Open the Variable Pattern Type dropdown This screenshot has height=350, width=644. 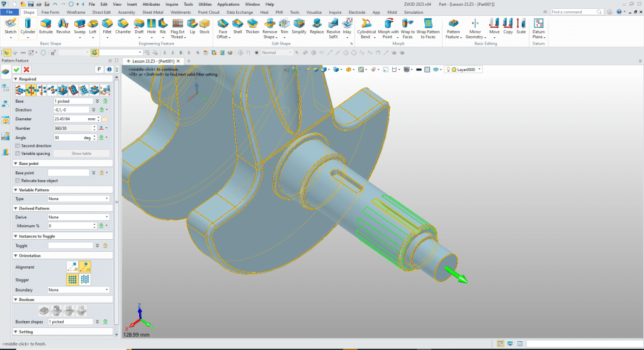pyautogui.click(x=79, y=198)
